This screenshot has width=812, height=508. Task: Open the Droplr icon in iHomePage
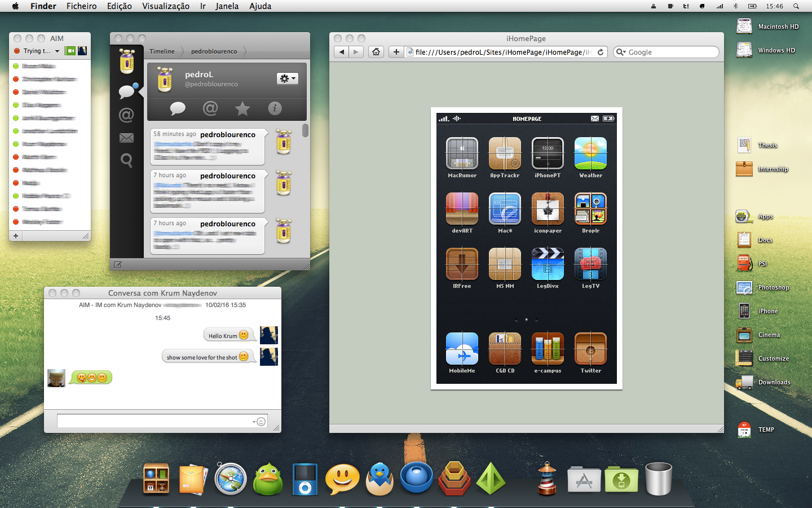(590, 209)
